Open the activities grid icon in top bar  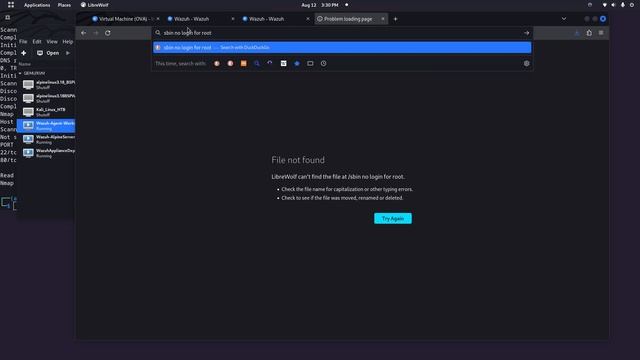[x=11, y=5]
